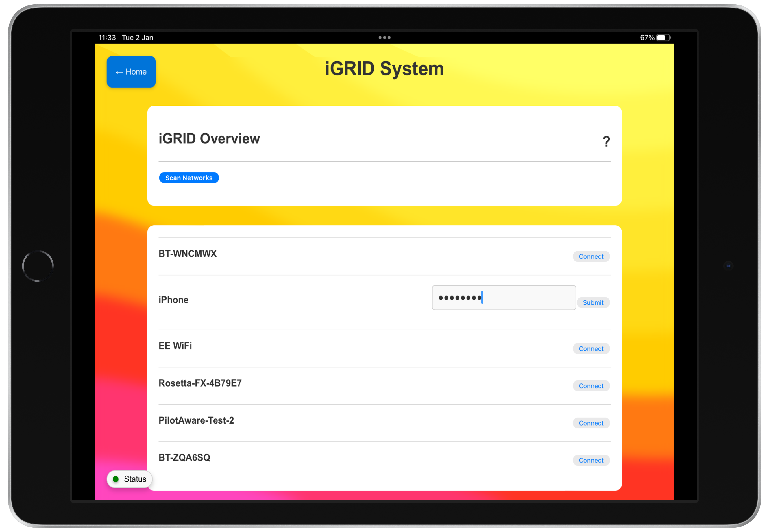The width and height of the screenshot is (769, 532).
Task: Tap the iGRID Overview heading
Action: (209, 139)
